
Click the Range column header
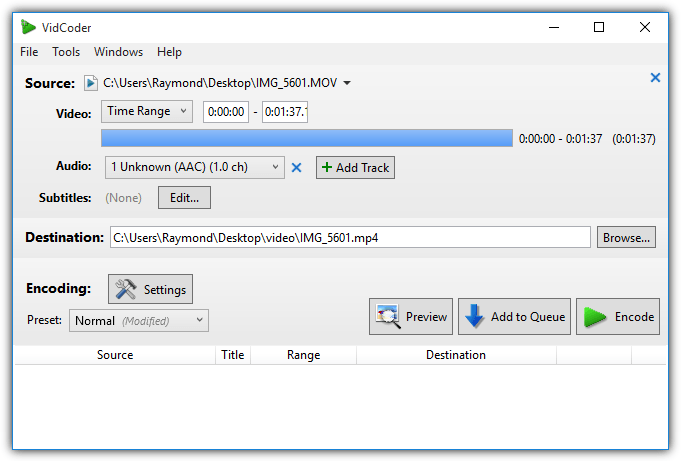tap(303, 355)
